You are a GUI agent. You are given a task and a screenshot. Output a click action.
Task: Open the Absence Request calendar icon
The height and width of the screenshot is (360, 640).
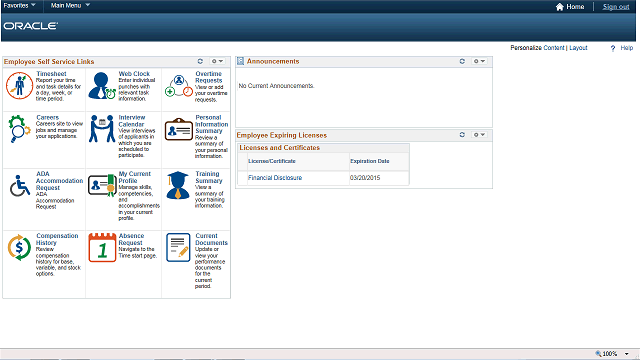[x=102, y=247]
